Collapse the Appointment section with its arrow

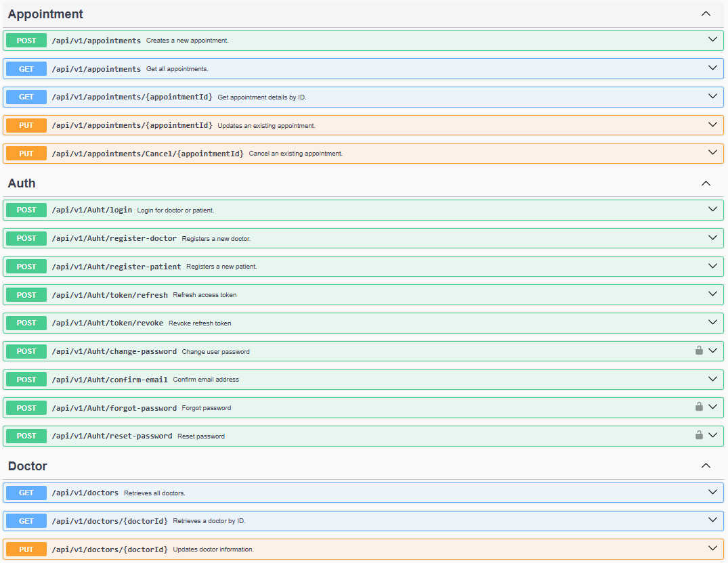pyautogui.click(x=706, y=14)
